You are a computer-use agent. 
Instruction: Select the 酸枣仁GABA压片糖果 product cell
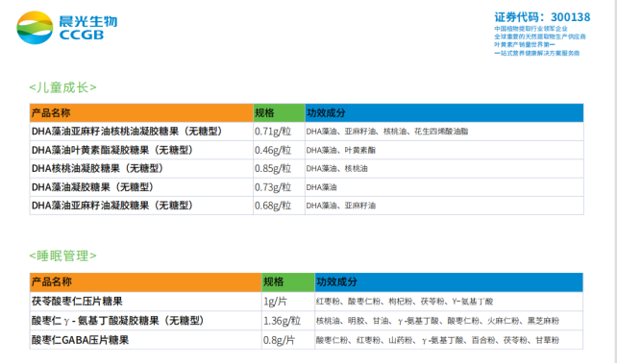click(145, 340)
